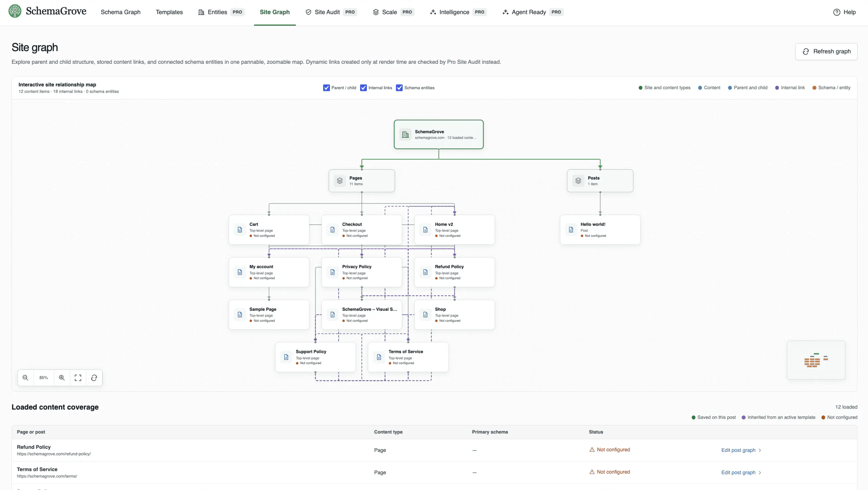Click the SchemaGrove wordmark
Image resolution: width=868 pixels, height=490 pixels.
tap(56, 11)
